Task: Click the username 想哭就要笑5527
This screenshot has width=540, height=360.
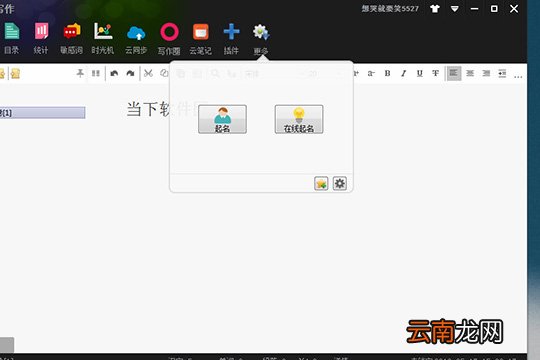Action: pos(390,9)
